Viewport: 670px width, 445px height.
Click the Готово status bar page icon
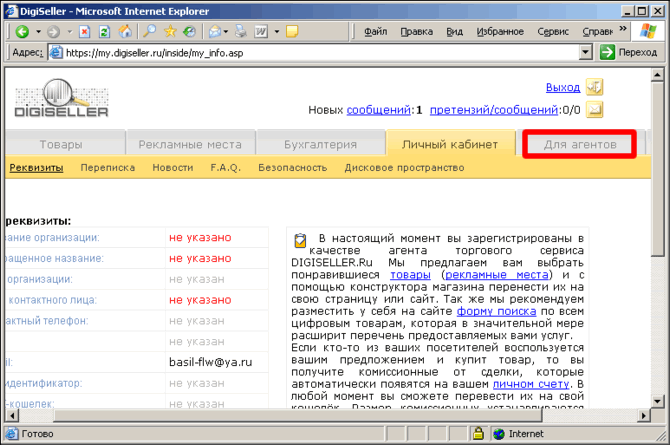pyautogui.click(x=12, y=433)
